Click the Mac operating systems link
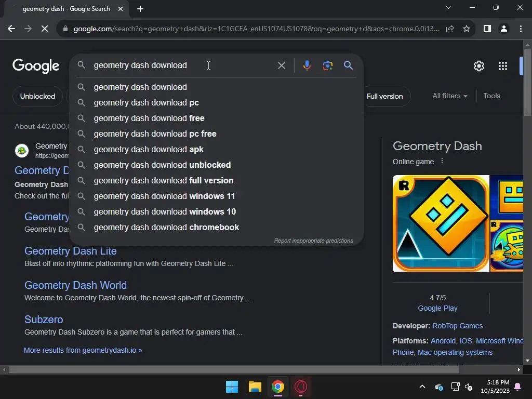Screen dimensions: 532x399 click(x=455, y=352)
